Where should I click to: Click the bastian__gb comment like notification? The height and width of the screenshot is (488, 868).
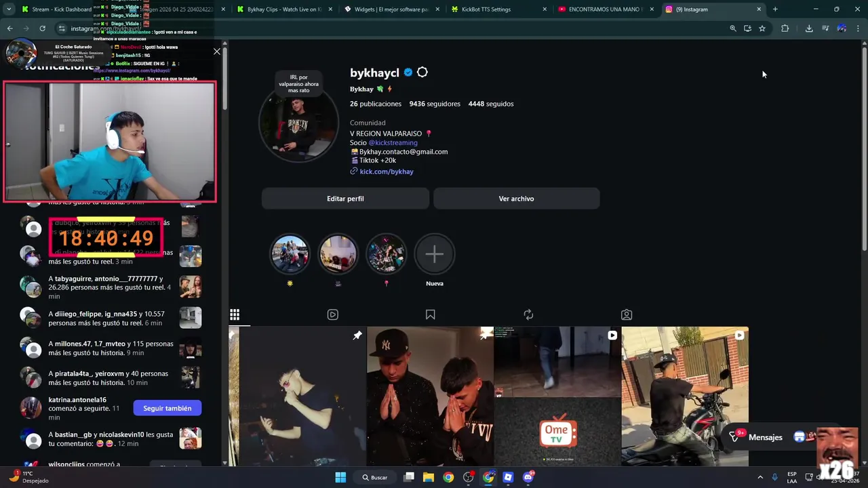(110, 439)
